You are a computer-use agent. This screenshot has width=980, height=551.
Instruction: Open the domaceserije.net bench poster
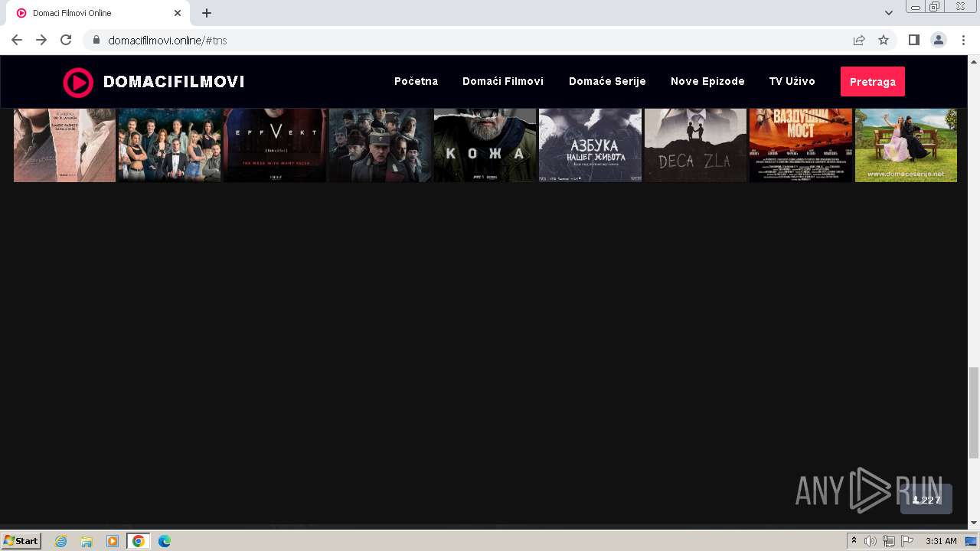[906, 145]
